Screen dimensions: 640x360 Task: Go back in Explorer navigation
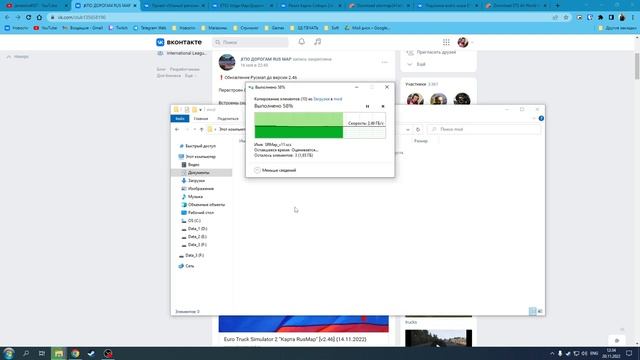[177, 129]
